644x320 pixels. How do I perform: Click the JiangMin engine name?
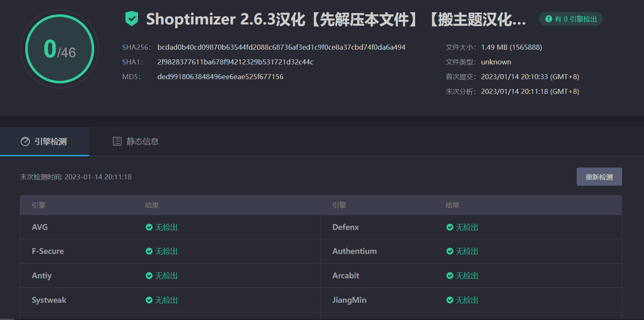pyautogui.click(x=350, y=300)
